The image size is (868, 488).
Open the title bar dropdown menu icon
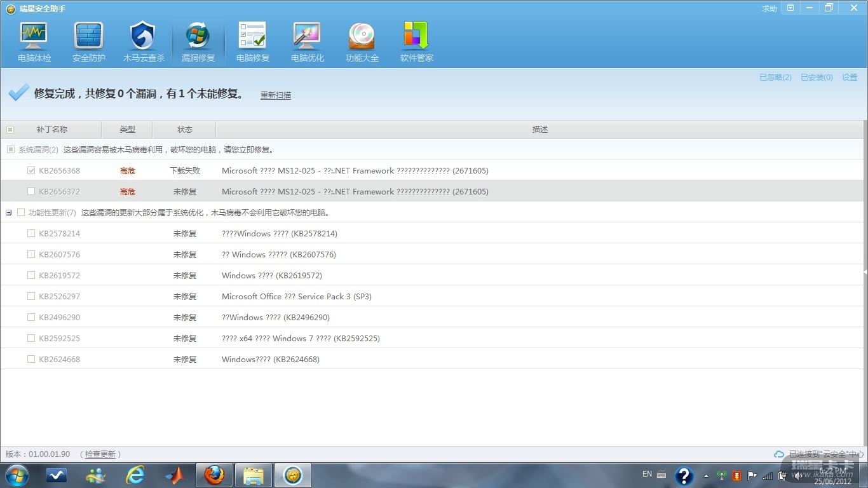tap(790, 8)
